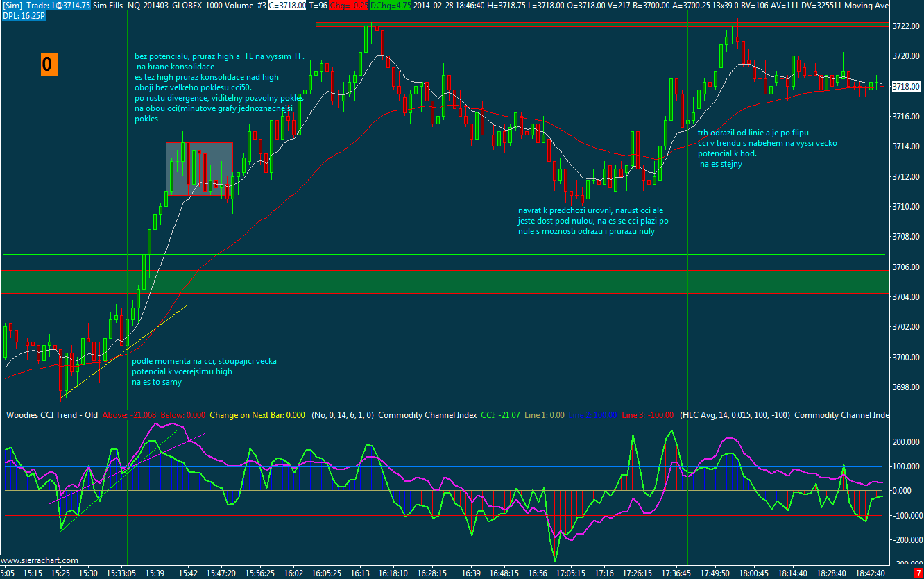Screen dimensions: 924x579
Task: Click the (HLC Avg, 14, 0.015, 100, -100) settings text
Action: [735, 415]
